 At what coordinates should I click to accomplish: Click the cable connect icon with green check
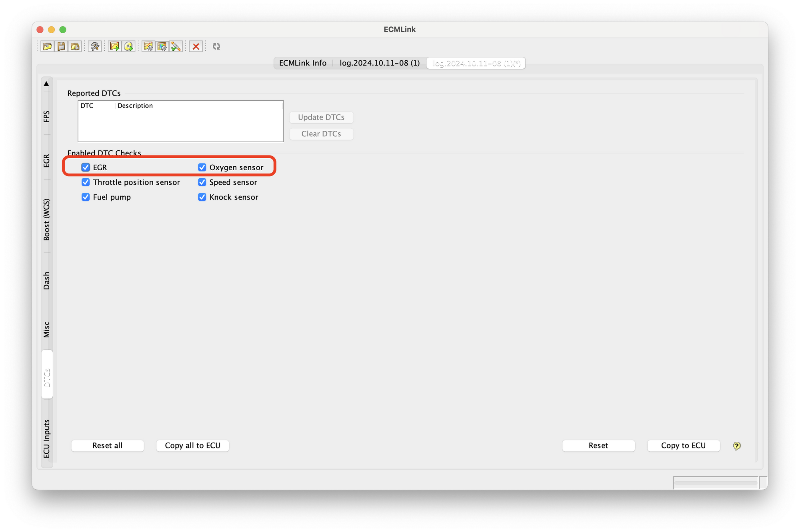(x=176, y=46)
